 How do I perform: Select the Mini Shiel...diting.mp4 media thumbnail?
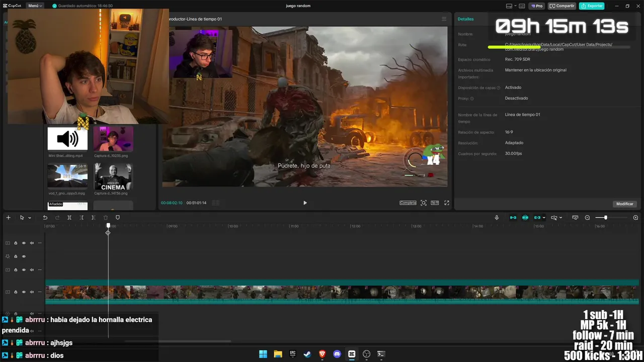click(67, 139)
